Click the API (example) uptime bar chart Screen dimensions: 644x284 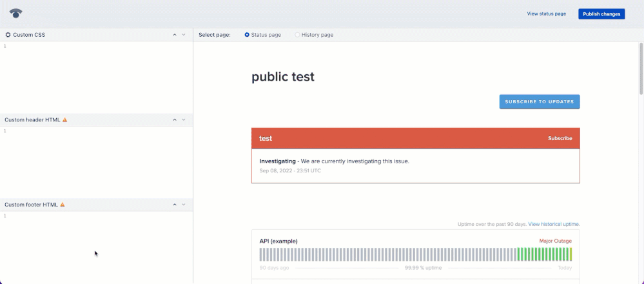pyautogui.click(x=415, y=254)
